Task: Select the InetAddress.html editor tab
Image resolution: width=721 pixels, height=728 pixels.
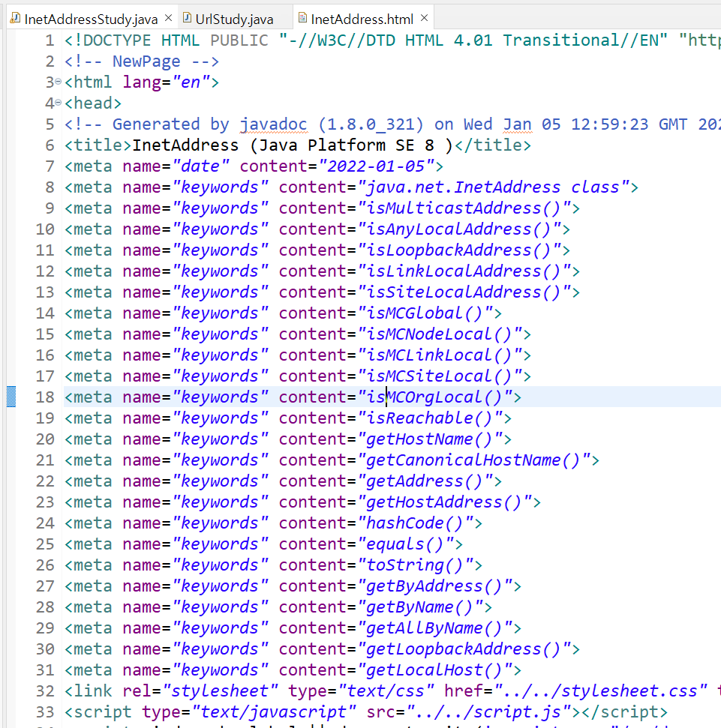Action: (x=362, y=19)
